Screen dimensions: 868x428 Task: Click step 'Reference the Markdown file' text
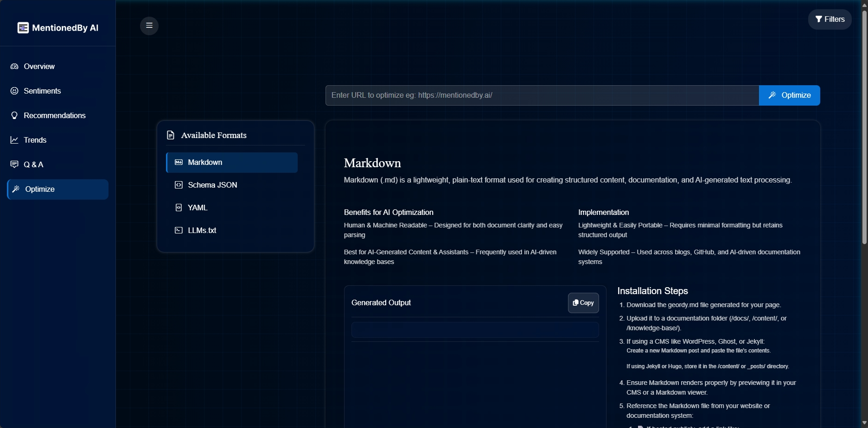698,411
